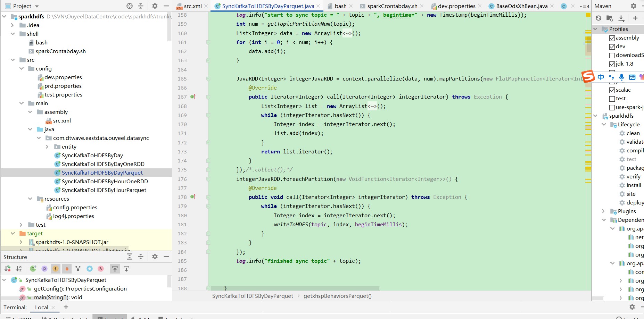644x319 pixels.
Task: Toggle Show non-public members lock icon
Action: 67,268
